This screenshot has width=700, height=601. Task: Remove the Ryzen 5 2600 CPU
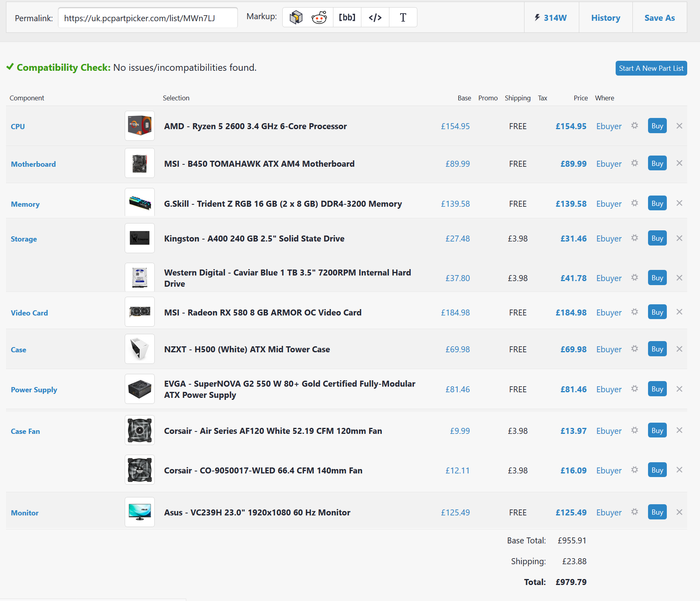click(679, 126)
